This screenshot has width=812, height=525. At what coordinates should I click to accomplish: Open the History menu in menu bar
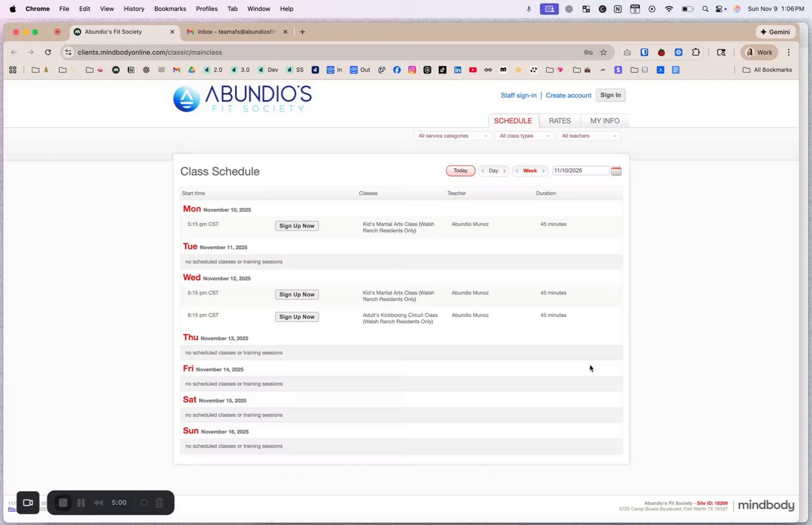click(x=134, y=9)
